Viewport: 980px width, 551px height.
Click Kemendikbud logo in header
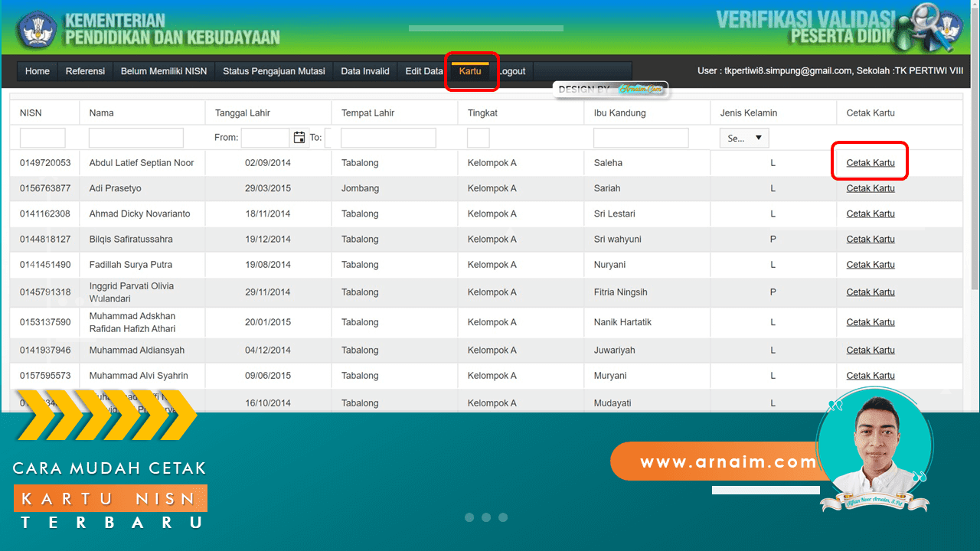pos(38,29)
